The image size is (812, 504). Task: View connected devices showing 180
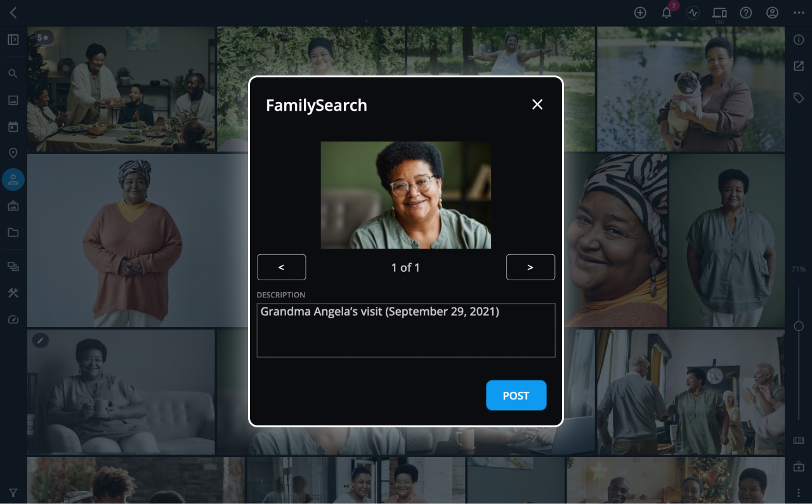(719, 12)
